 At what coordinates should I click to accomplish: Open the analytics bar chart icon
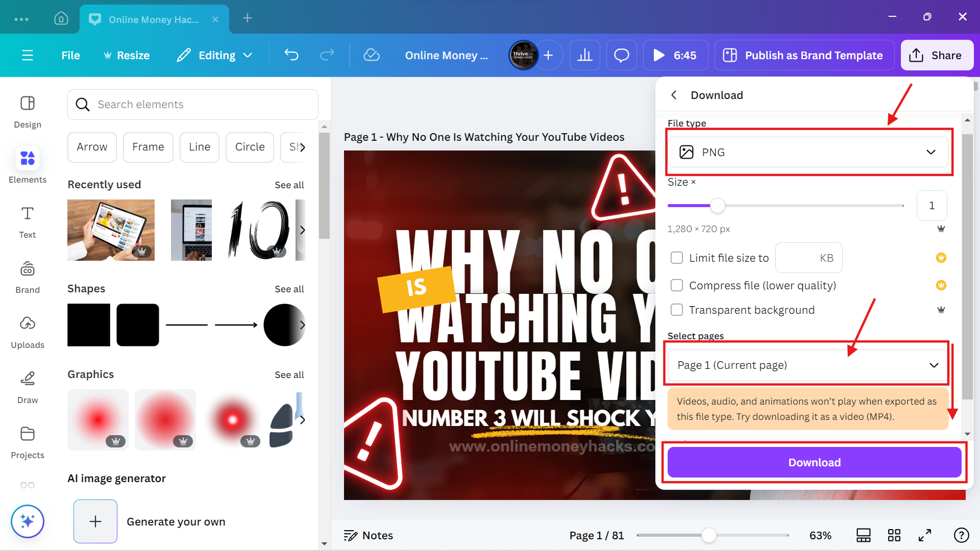(x=584, y=55)
